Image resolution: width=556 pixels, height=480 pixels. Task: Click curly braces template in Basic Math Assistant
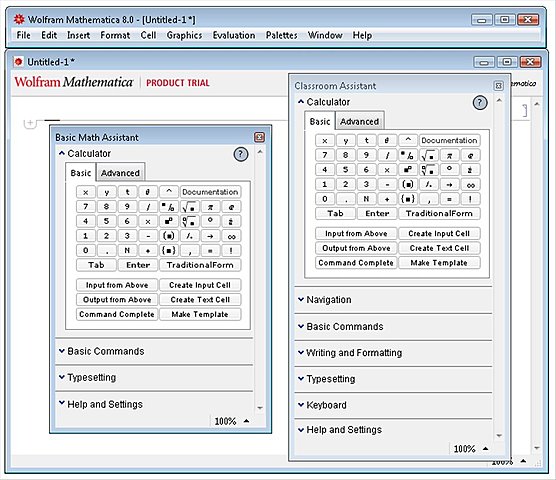[x=168, y=250]
